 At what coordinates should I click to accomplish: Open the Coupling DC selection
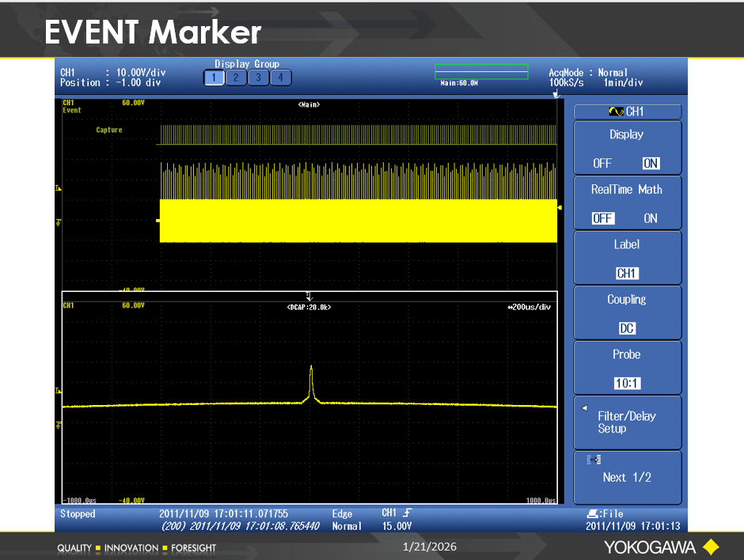627,328
